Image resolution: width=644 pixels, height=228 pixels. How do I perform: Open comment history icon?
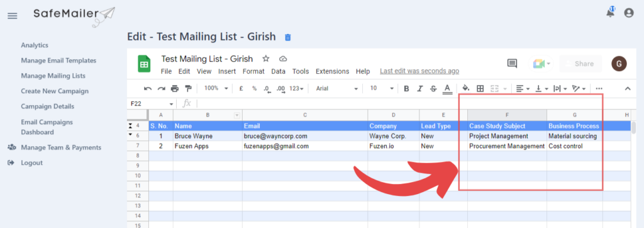tap(512, 64)
